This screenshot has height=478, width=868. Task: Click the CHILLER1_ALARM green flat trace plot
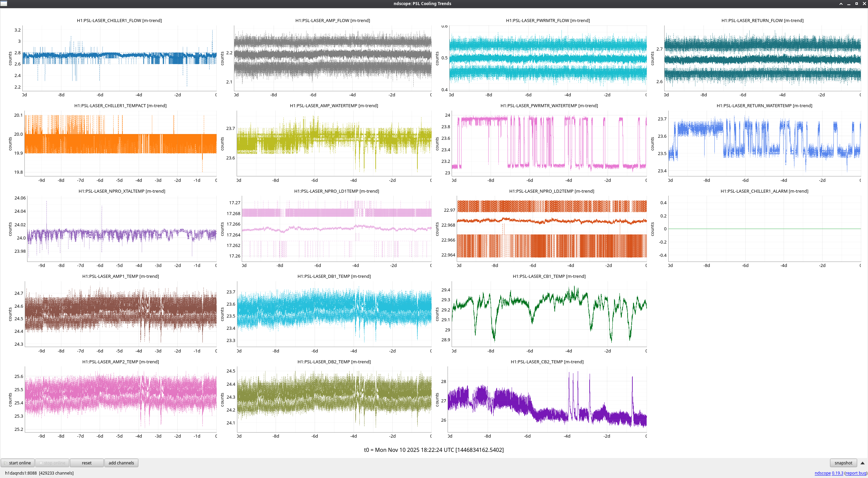coord(764,229)
